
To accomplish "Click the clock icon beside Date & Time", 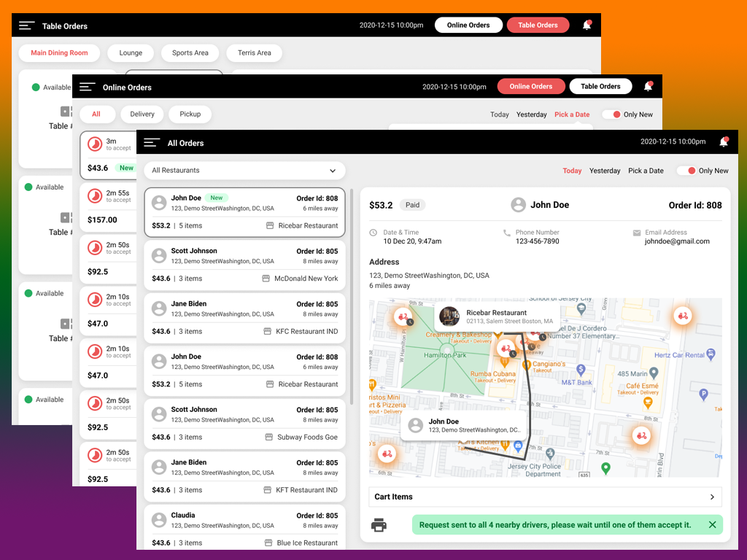I will (373, 233).
